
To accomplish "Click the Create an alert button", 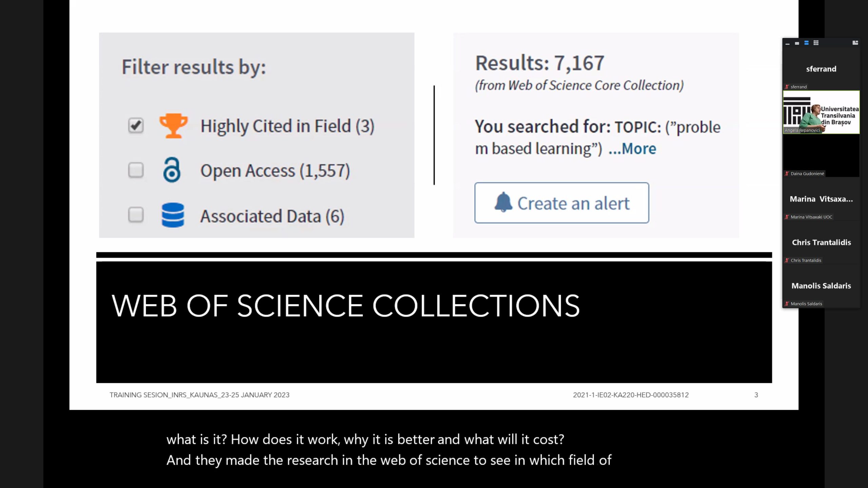I will tap(562, 203).
